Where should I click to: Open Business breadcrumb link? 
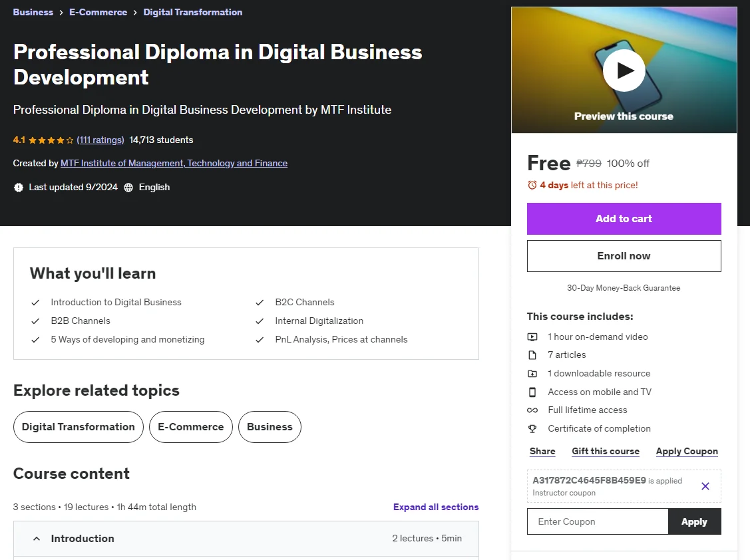coord(33,12)
